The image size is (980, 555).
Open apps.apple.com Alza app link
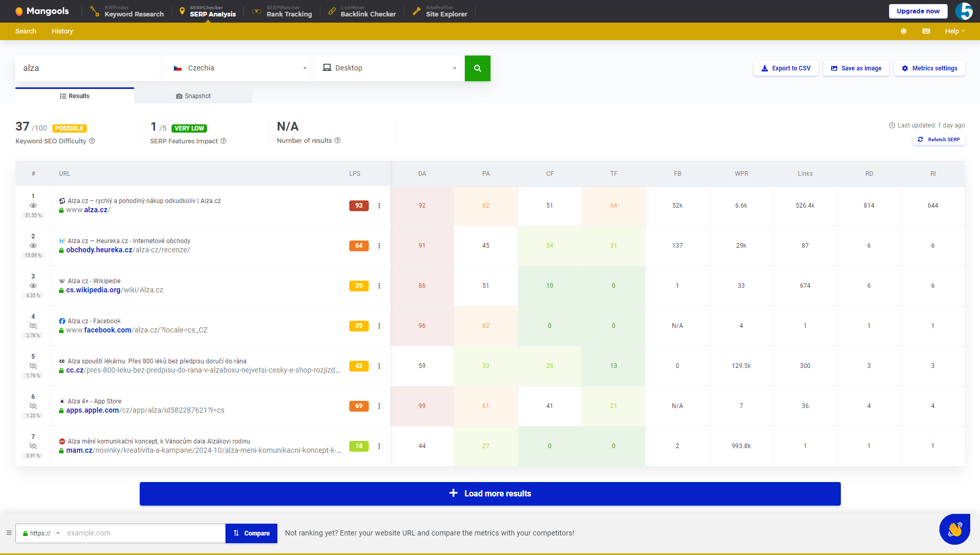pyautogui.click(x=145, y=411)
